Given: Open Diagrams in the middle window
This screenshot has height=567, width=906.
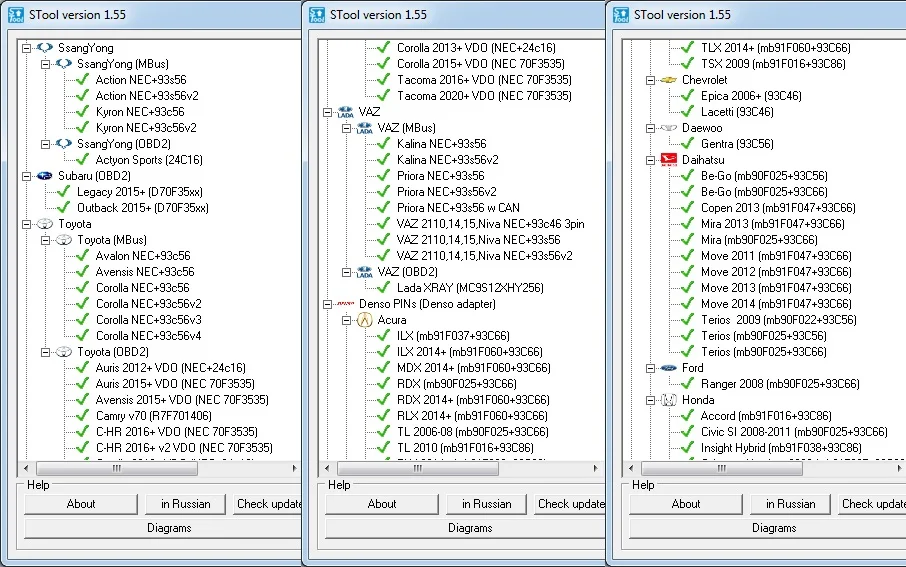Looking at the screenshot, I should point(465,528).
